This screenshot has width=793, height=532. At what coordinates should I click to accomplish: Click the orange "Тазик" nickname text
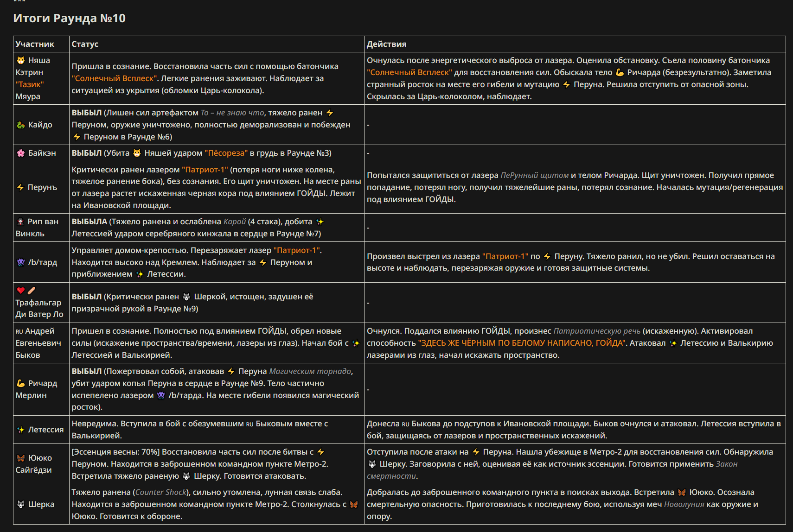[30, 84]
